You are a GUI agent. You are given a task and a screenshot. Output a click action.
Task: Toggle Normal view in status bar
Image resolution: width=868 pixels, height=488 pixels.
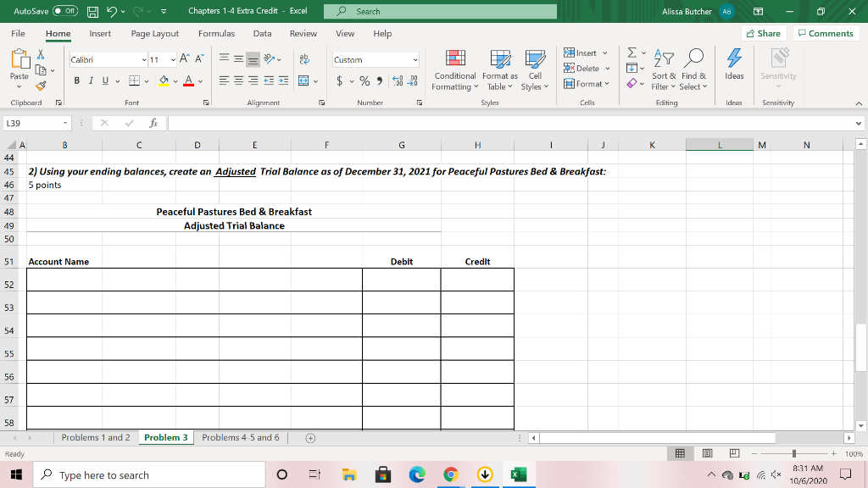click(x=681, y=453)
